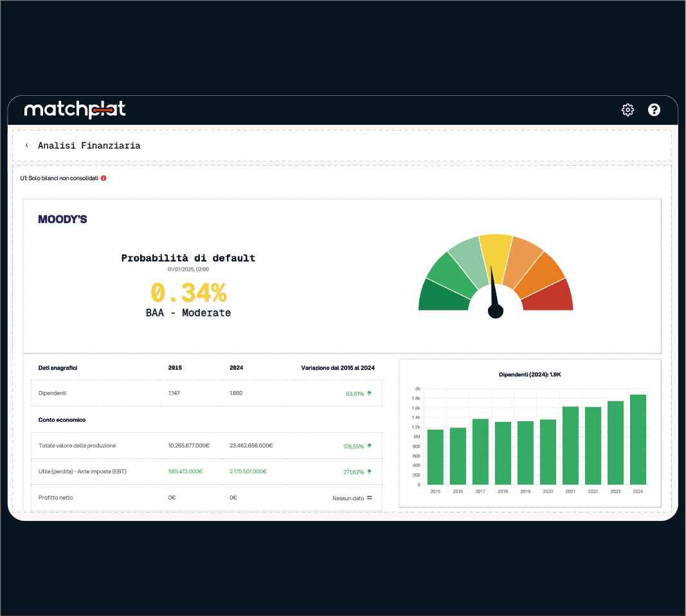Click the help question mark icon
Viewport: 686px width, 616px height.
click(x=654, y=110)
